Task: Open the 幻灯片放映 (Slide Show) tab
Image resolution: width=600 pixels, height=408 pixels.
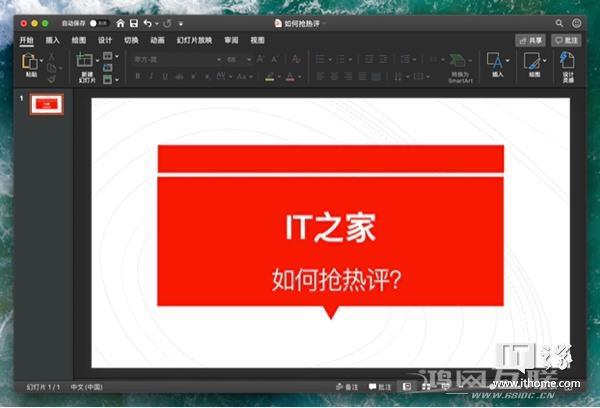Action: (x=194, y=40)
